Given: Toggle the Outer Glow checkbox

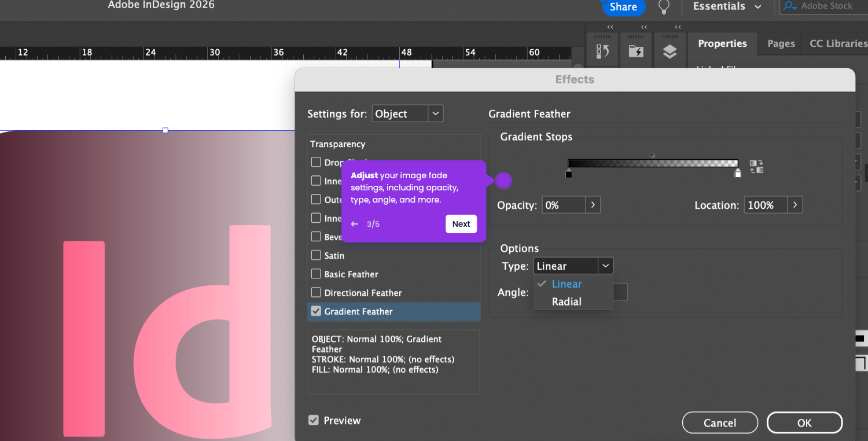Looking at the screenshot, I should pos(316,199).
